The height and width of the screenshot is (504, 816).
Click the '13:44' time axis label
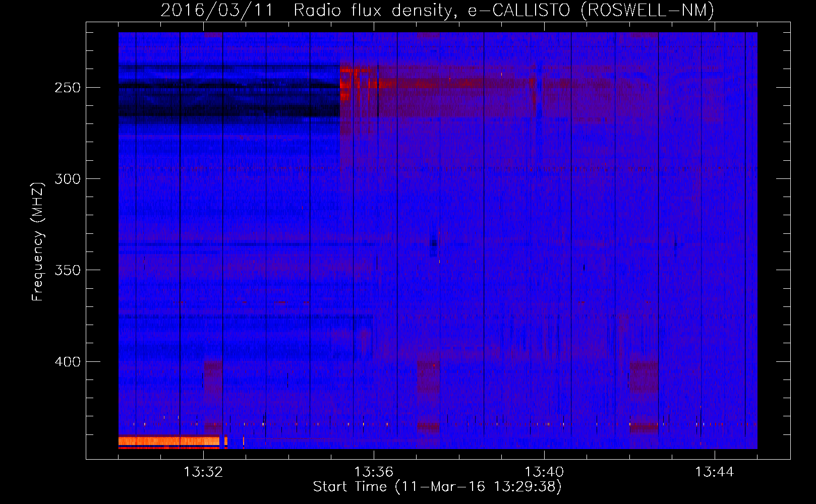coord(715,472)
